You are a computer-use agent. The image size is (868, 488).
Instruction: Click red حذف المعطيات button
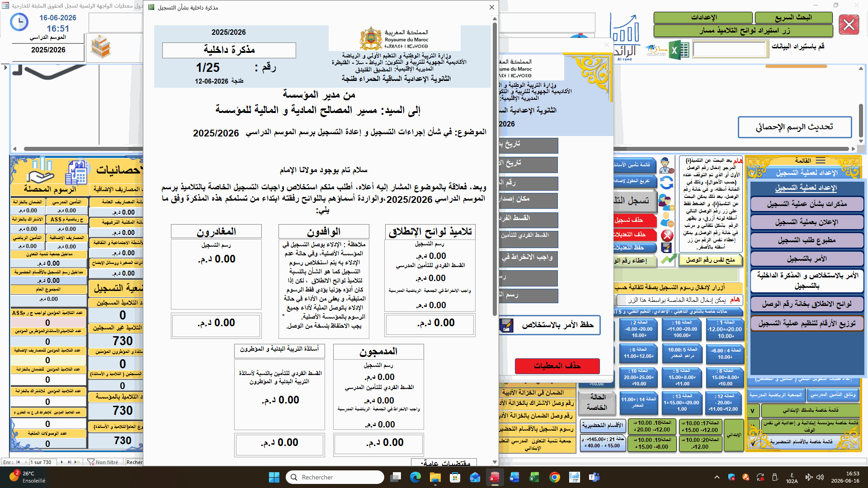(557, 366)
